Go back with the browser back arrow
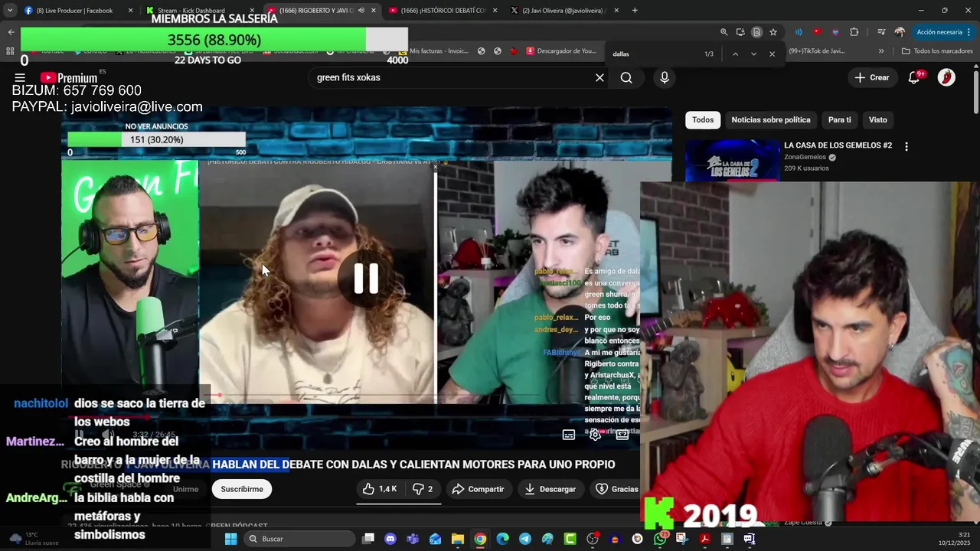 pyautogui.click(x=11, y=32)
